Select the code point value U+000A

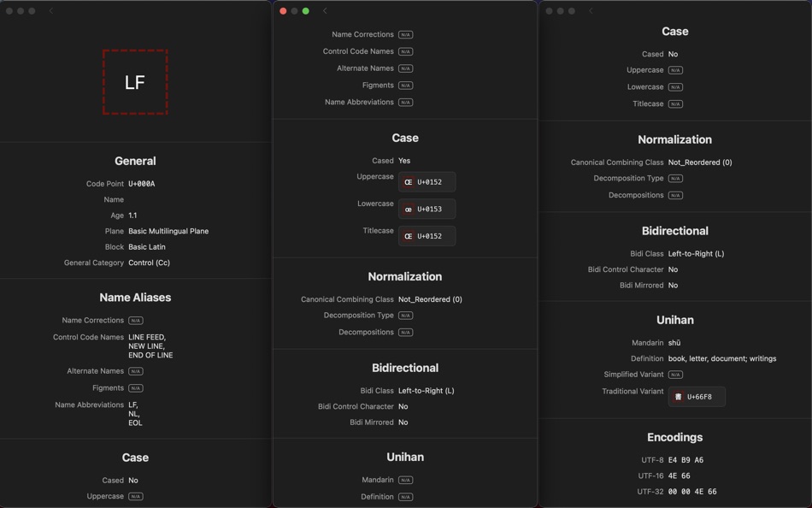[x=141, y=184]
